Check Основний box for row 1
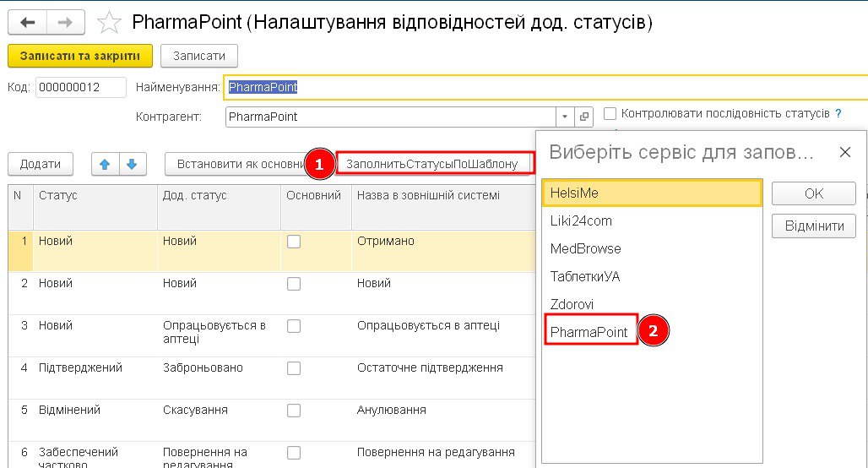This screenshot has height=468, width=868. (x=294, y=242)
